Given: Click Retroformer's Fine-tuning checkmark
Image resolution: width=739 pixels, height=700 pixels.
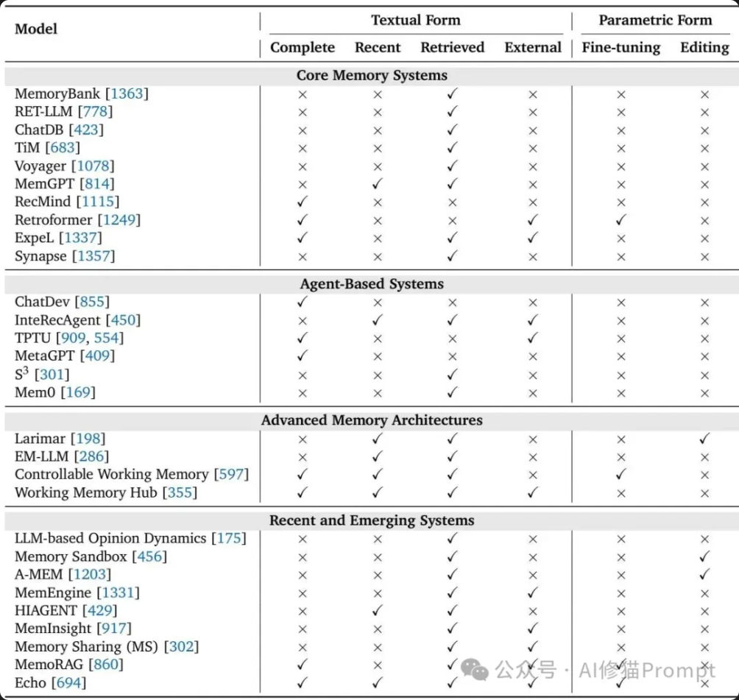Looking at the screenshot, I should pyautogui.click(x=620, y=220).
